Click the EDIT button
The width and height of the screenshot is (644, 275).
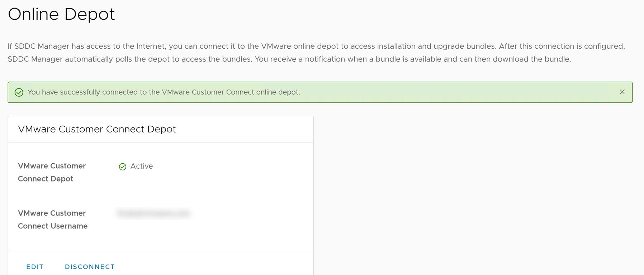point(35,267)
